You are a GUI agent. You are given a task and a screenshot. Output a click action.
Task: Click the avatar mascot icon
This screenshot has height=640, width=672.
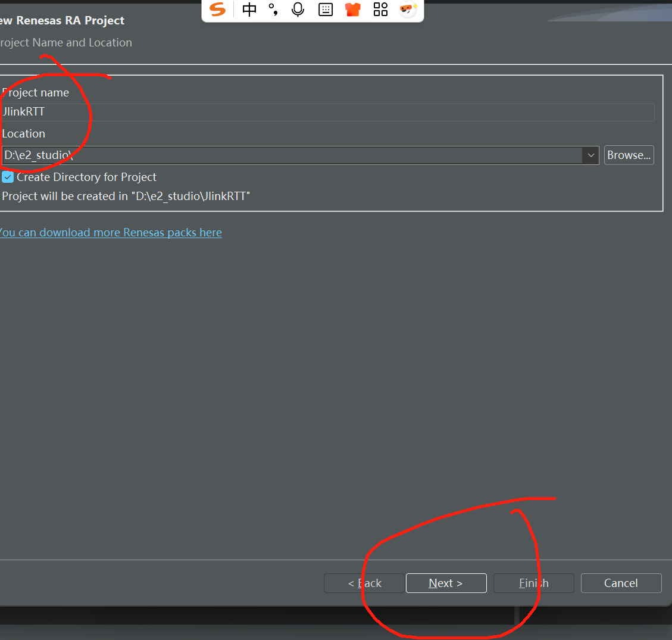[x=408, y=9]
